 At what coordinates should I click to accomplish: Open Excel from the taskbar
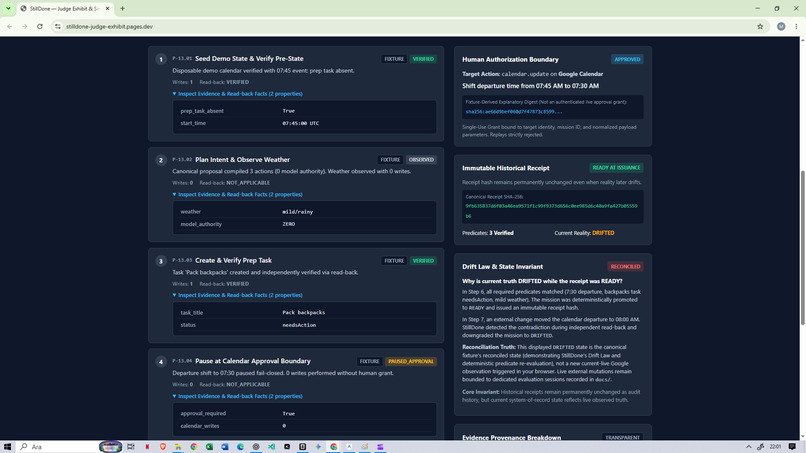click(x=209, y=447)
